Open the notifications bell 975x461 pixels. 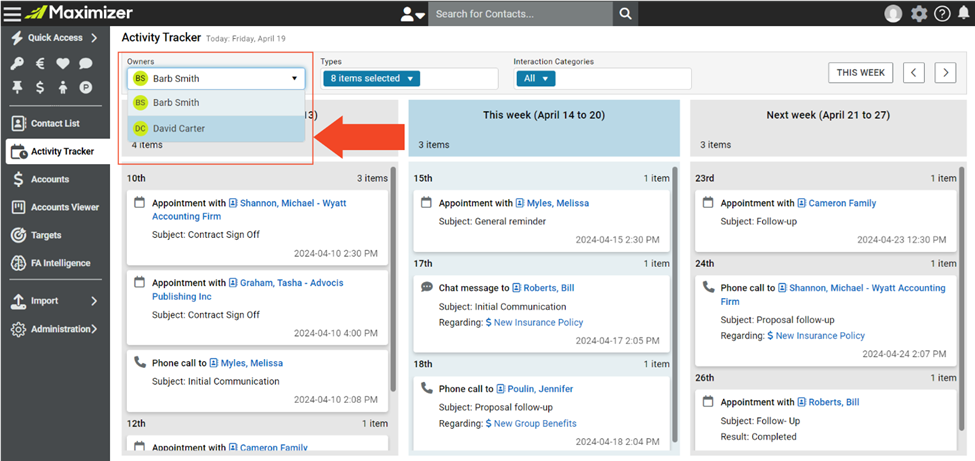963,14
